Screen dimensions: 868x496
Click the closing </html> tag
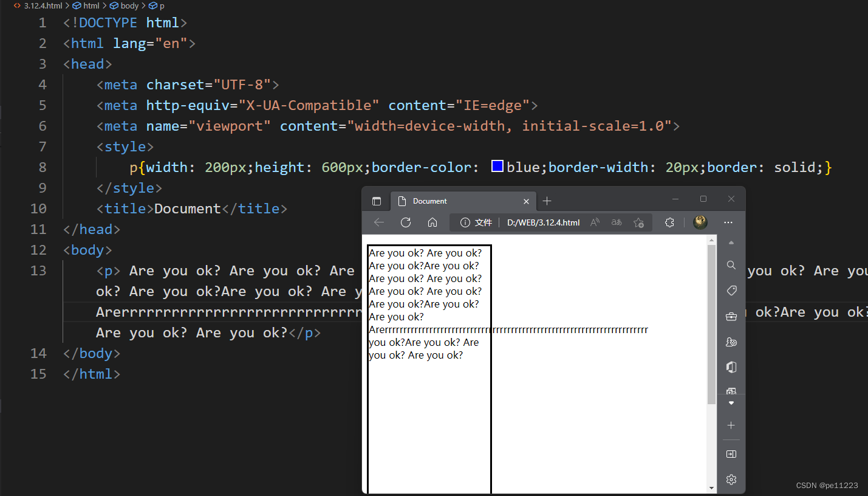coord(92,374)
